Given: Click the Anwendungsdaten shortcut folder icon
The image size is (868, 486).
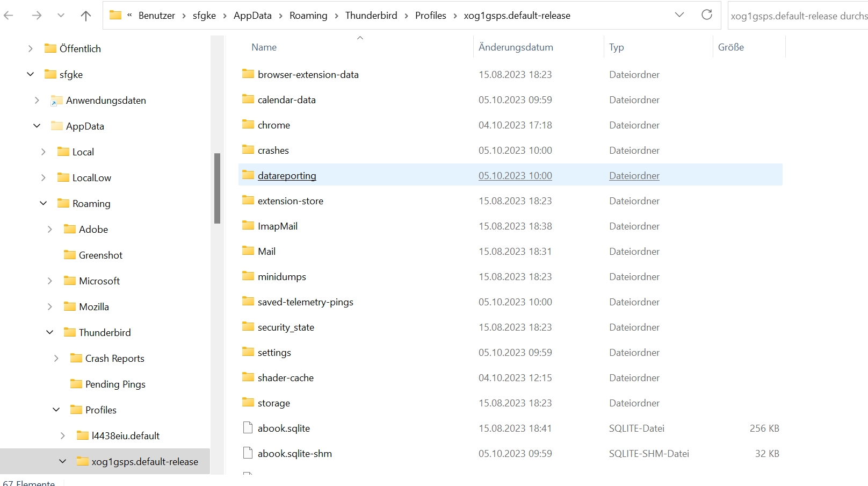Looking at the screenshot, I should (x=56, y=100).
